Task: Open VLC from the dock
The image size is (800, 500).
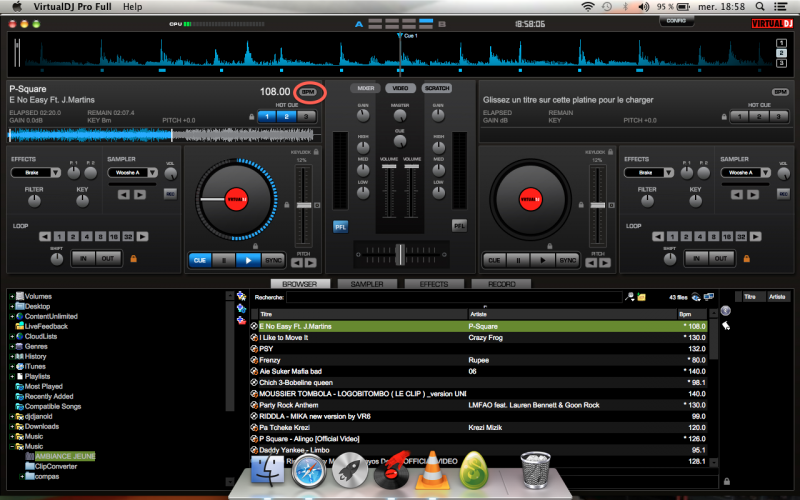Action: 432,468
